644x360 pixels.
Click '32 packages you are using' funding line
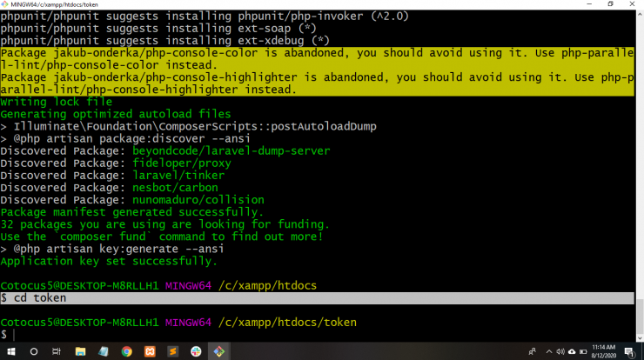(164, 224)
